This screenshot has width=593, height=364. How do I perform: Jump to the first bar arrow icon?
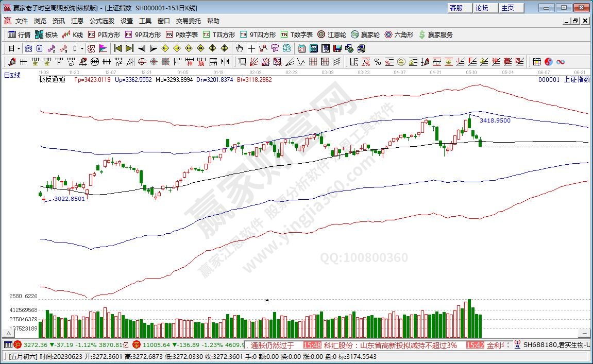point(117,48)
